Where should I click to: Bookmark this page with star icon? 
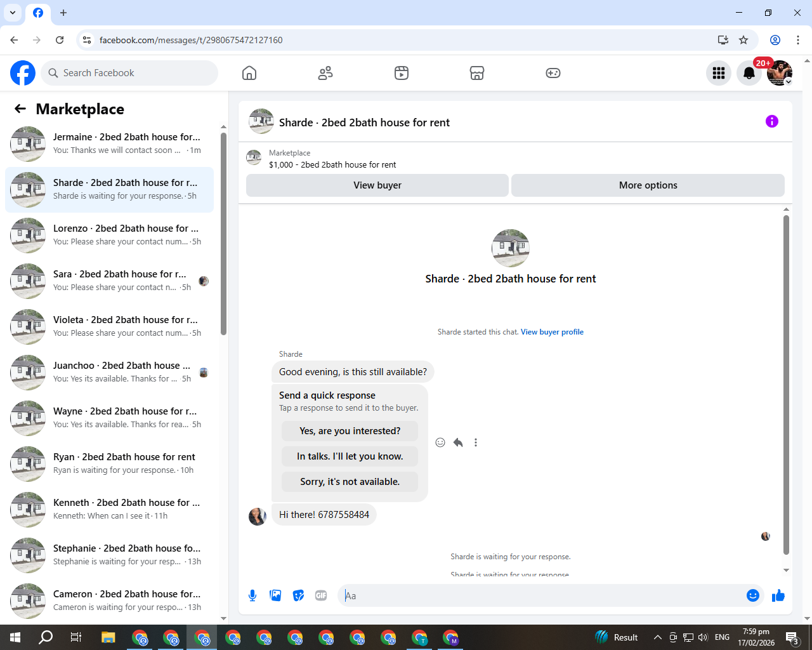(x=743, y=40)
